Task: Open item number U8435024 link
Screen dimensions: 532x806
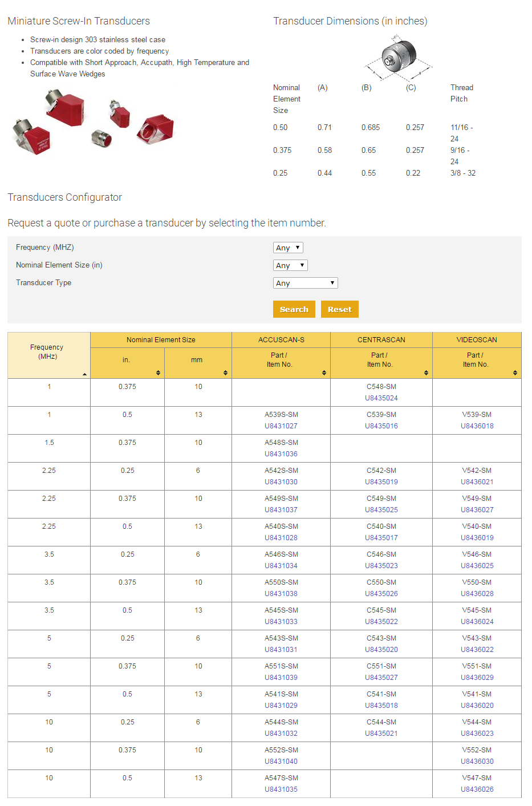Action: point(381,398)
